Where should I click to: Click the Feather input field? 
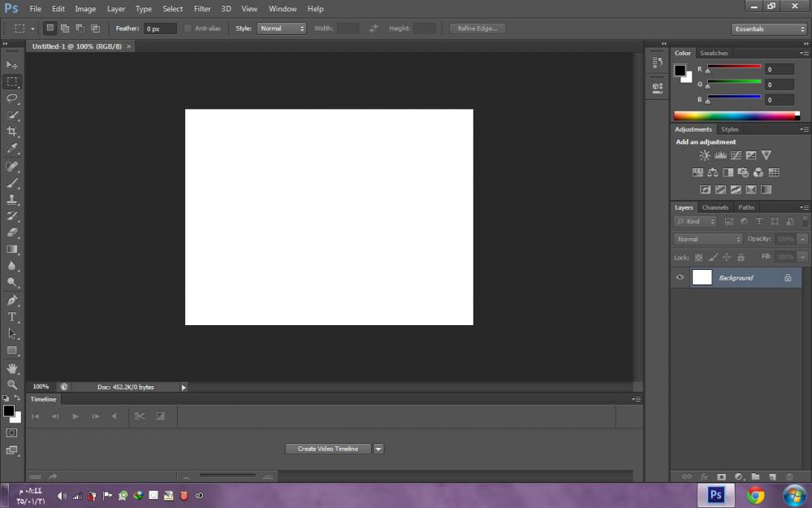[159, 28]
